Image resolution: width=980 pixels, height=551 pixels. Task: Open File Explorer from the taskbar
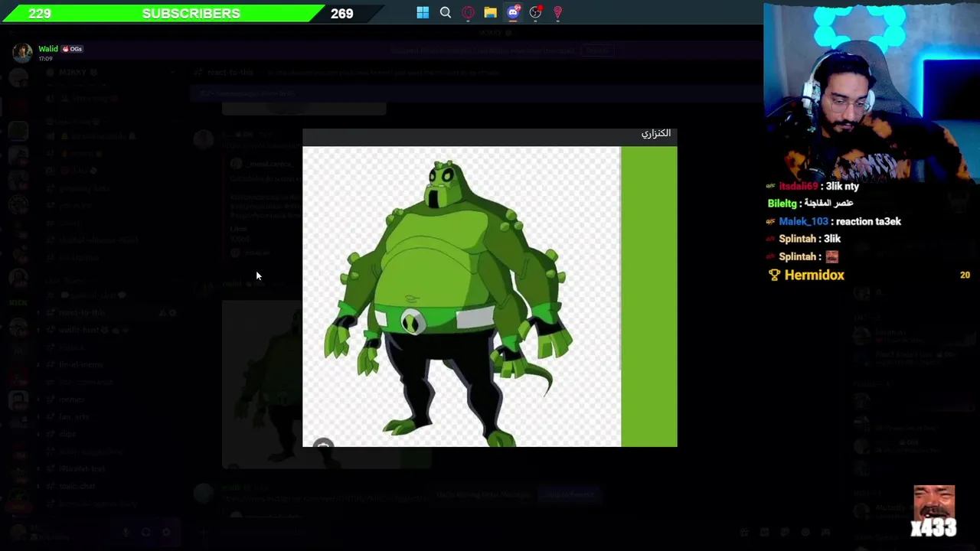[x=490, y=12]
